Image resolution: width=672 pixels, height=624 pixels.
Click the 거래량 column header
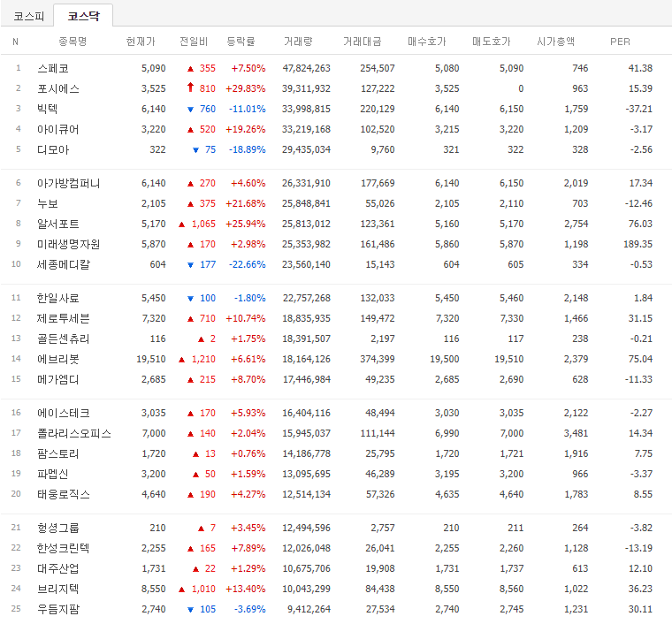pos(298,42)
